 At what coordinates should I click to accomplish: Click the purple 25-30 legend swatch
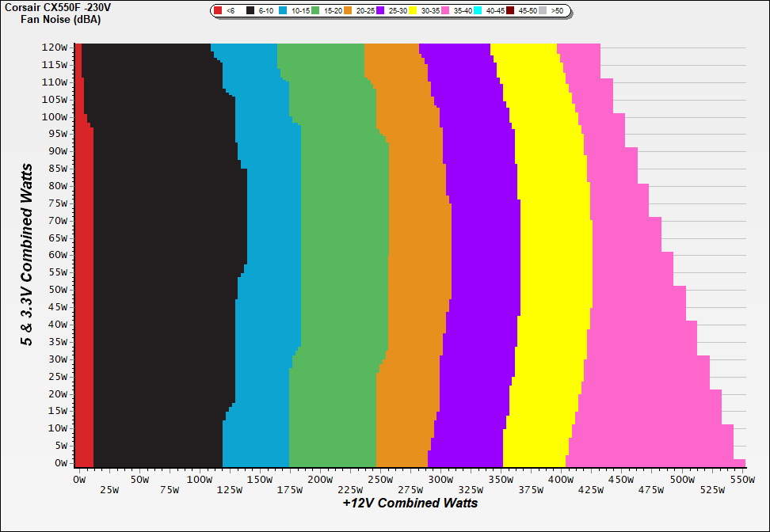coord(380,11)
